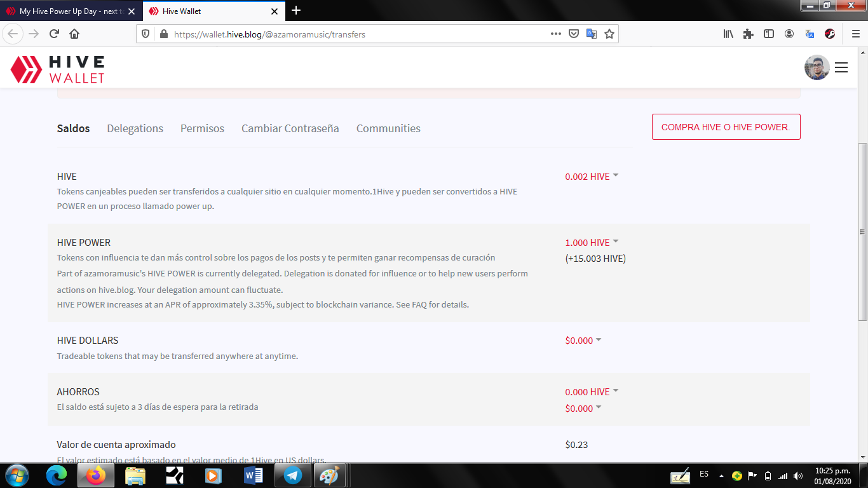
Task: Switch to My Hive Power Up Day tab
Action: click(x=71, y=11)
